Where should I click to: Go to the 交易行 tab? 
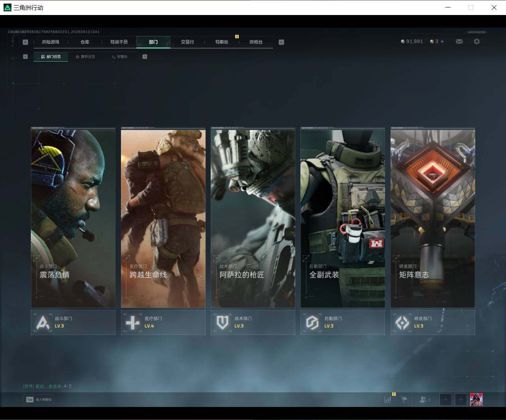point(187,42)
